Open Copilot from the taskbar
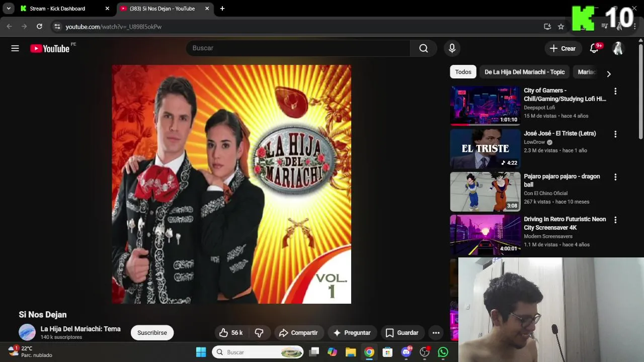644x362 pixels. (x=332, y=352)
